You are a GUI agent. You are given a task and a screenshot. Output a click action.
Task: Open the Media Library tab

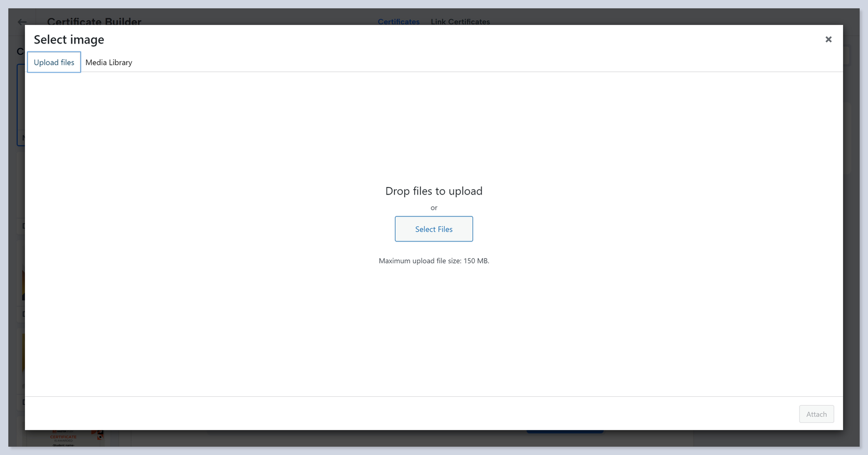[108, 62]
